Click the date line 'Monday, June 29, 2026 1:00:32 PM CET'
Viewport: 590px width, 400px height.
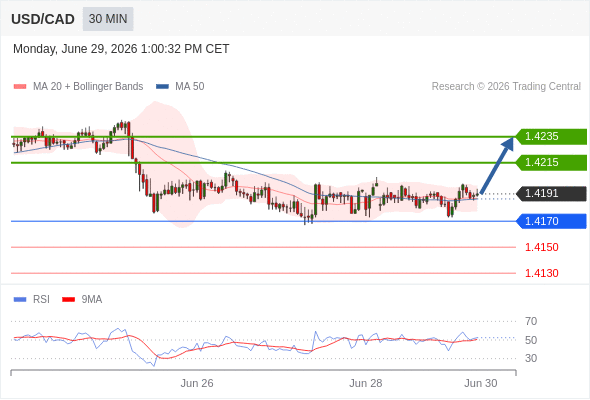pos(121,49)
